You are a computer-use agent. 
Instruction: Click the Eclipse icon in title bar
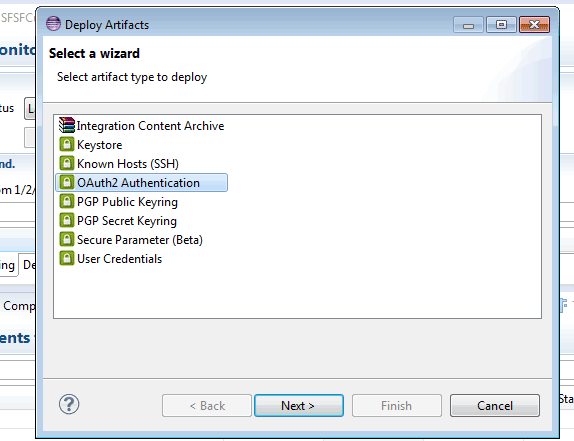(x=53, y=24)
